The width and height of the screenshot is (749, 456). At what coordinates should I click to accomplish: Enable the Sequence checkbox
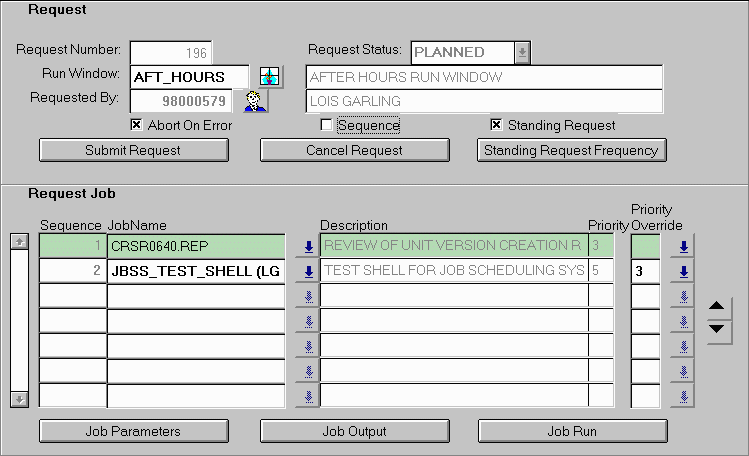[326, 125]
